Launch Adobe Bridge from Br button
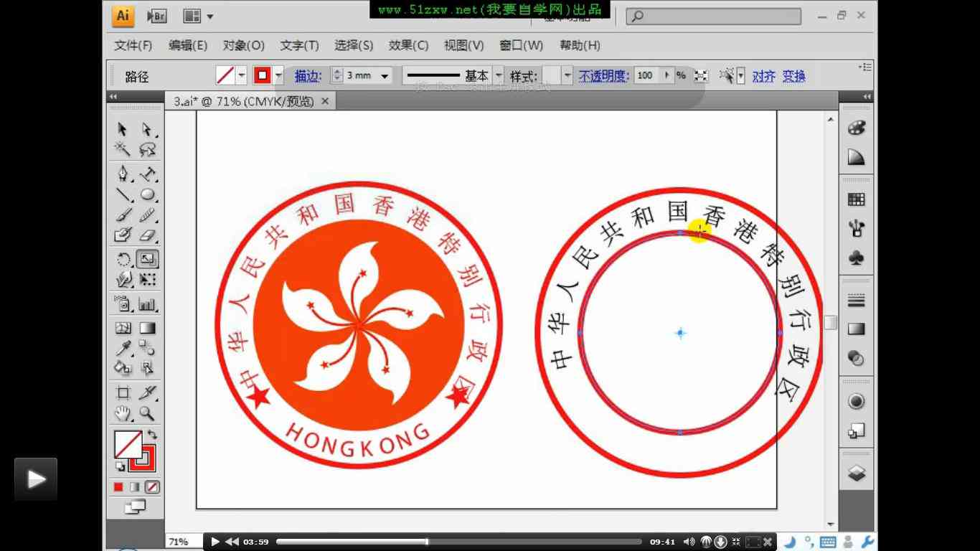This screenshot has height=551, width=980. 156,16
